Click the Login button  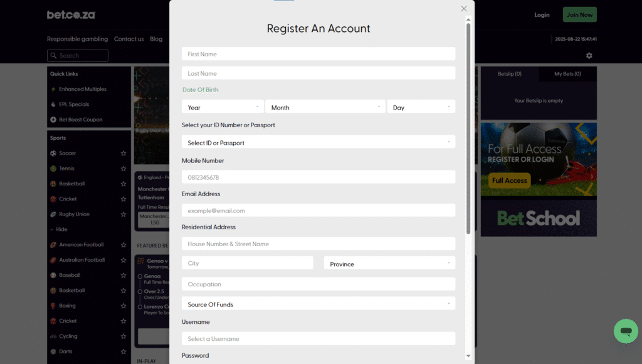(542, 15)
